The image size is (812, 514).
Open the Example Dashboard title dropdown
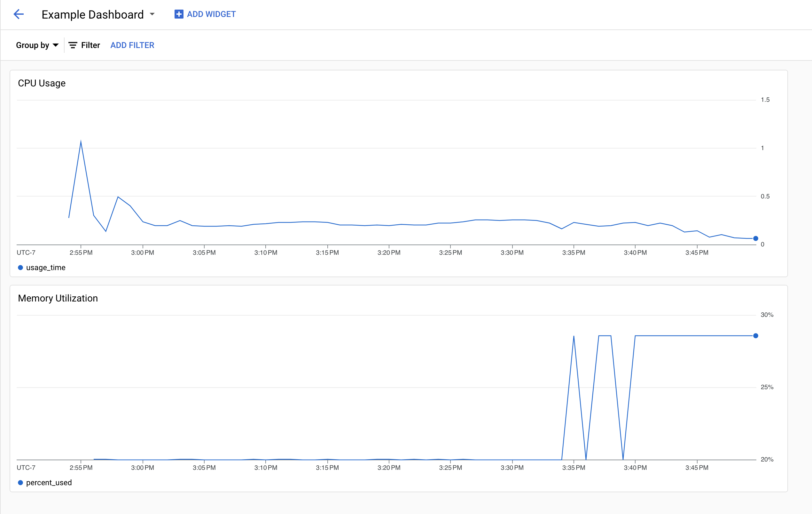152,14
